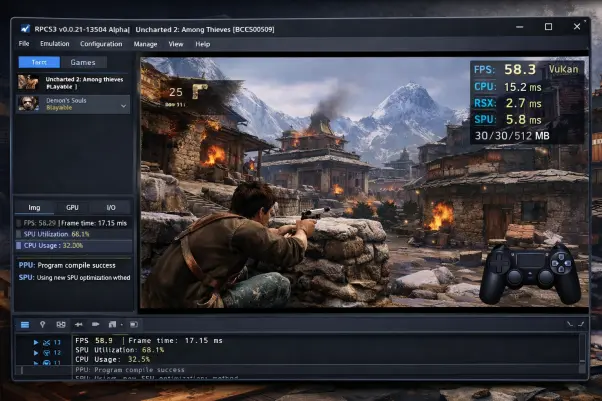602x401 pixels.
Task: Click the SPU Utilization 68.1% value in side panel
Action: [80, 234]
